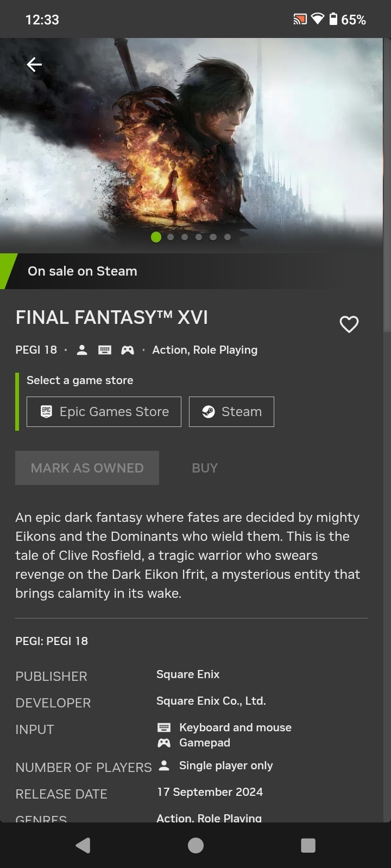The image size is (391, 868).
Task: Select the Epic Games Store option
Action: pos(104,412)
